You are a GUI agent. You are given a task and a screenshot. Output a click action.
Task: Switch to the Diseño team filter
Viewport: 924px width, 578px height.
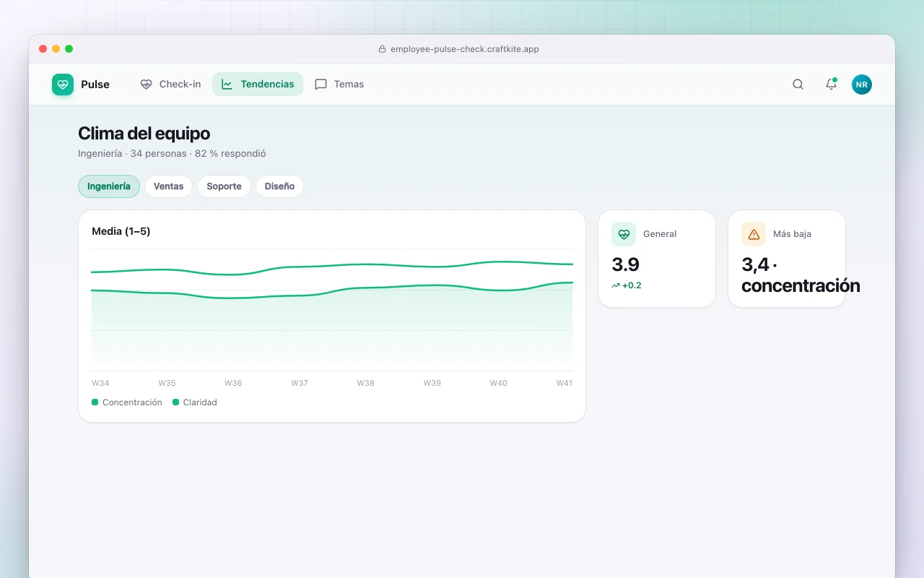point(279,186)
